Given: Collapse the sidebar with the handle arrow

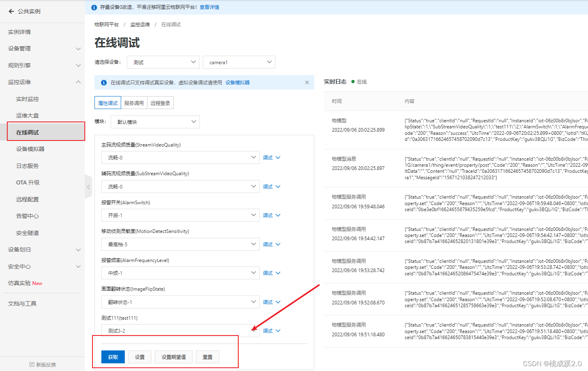Looking at the screenshot, I should (88, 187).
